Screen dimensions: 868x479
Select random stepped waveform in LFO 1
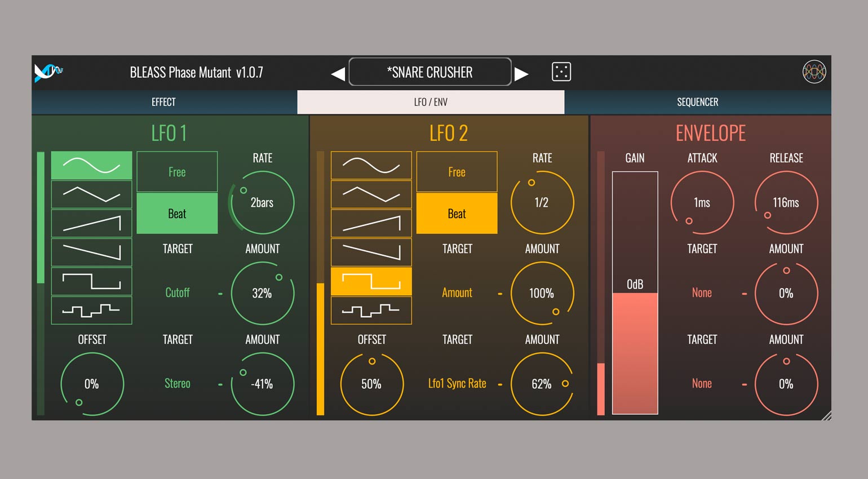[91, 311]
